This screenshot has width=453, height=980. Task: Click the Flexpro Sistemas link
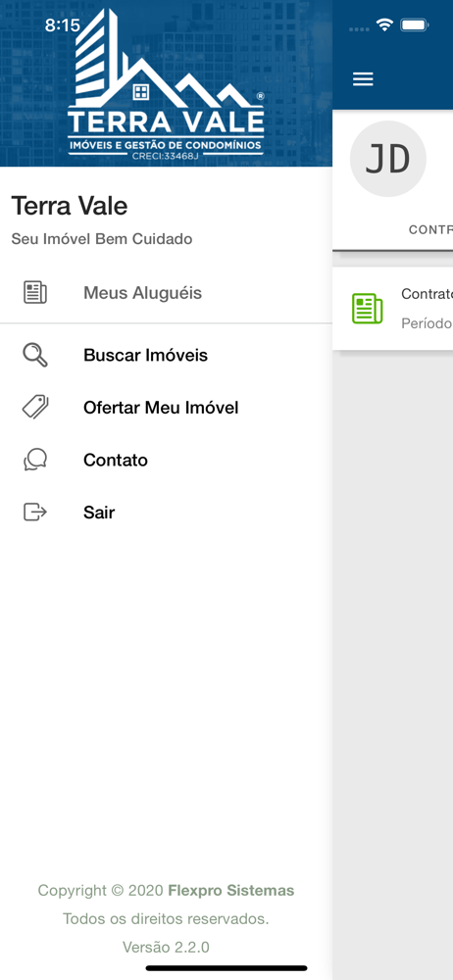point(230,890)
